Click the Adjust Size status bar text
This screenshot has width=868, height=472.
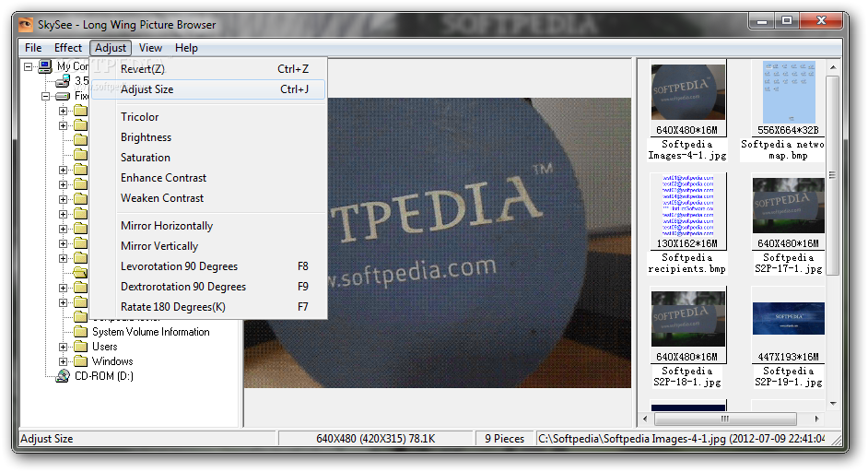(x=46, y=439)
